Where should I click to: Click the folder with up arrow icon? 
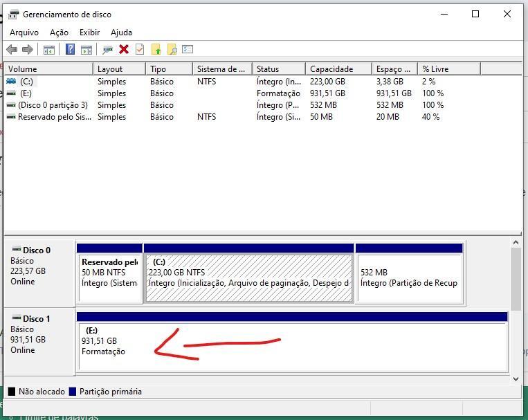click(156, 50)
